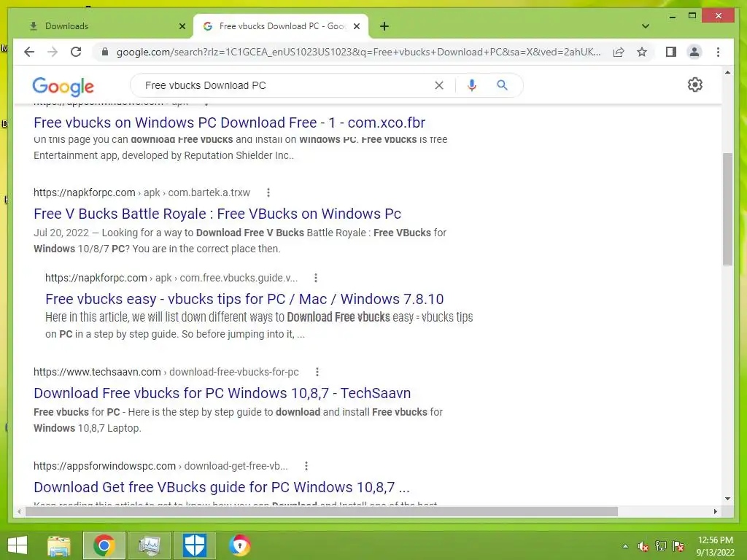Click into the Google search field

coord(286,85)
